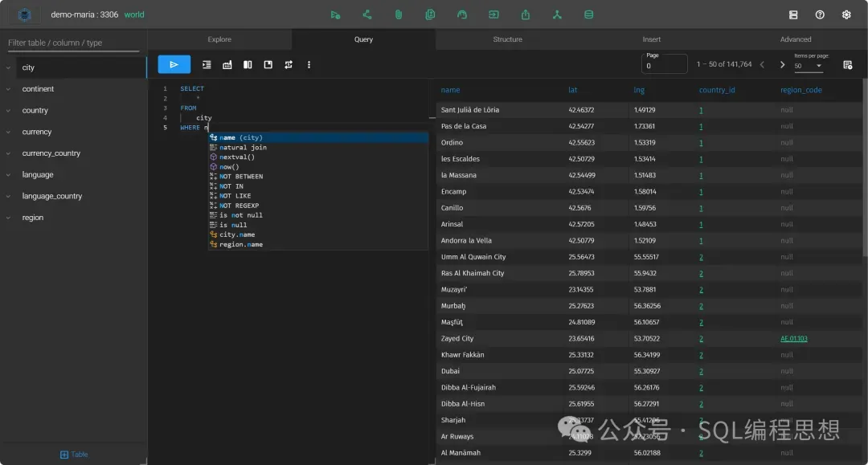Open the server list icon at top right
Viewport: 868px width, 465px height.
coord(793,15)
